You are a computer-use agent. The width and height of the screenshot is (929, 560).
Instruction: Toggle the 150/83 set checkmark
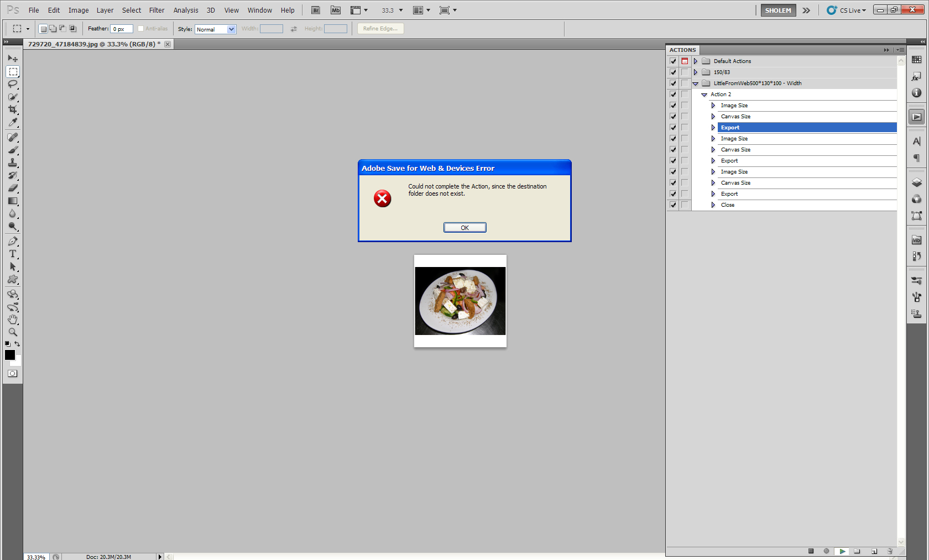673,72
